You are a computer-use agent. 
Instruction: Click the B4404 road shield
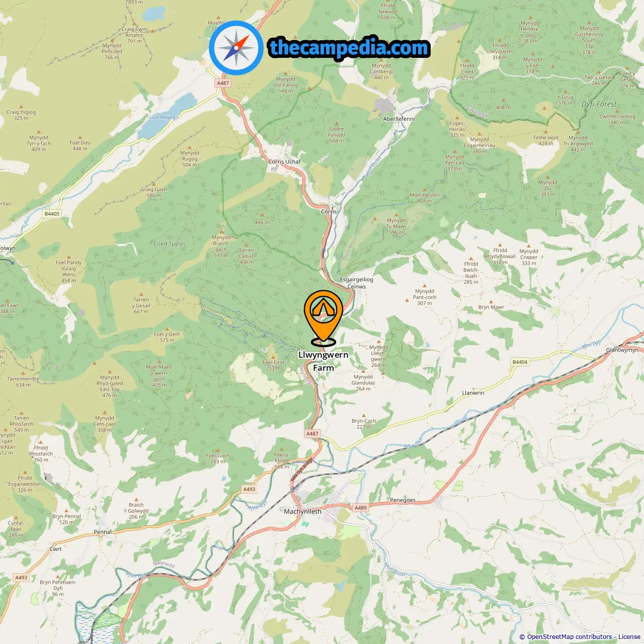[520, 362]
